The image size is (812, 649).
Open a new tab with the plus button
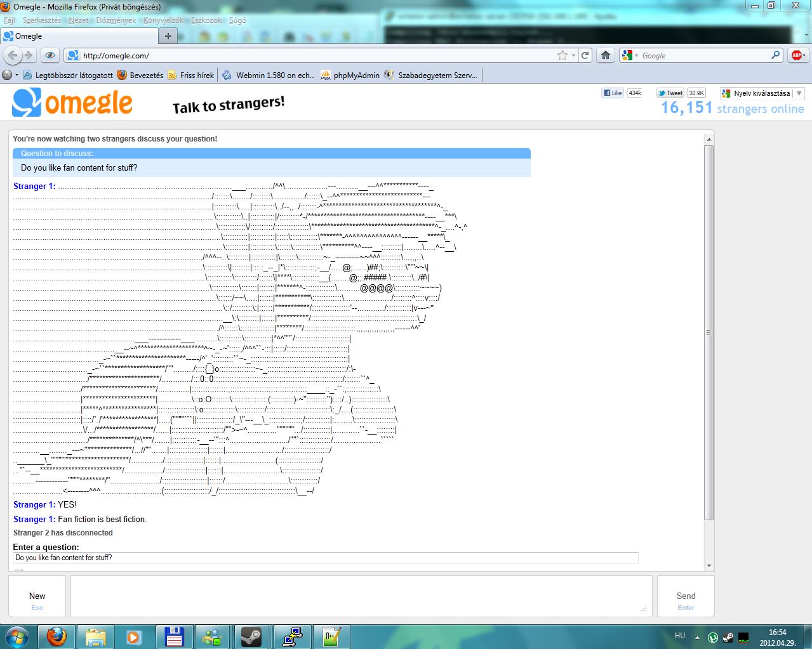tap(168, 36)
